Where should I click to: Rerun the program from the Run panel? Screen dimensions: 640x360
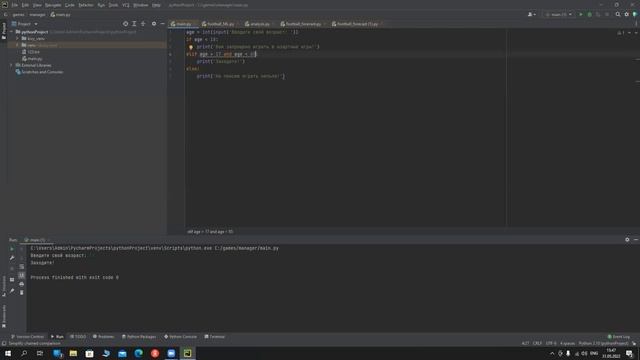(x=12, y=249)
